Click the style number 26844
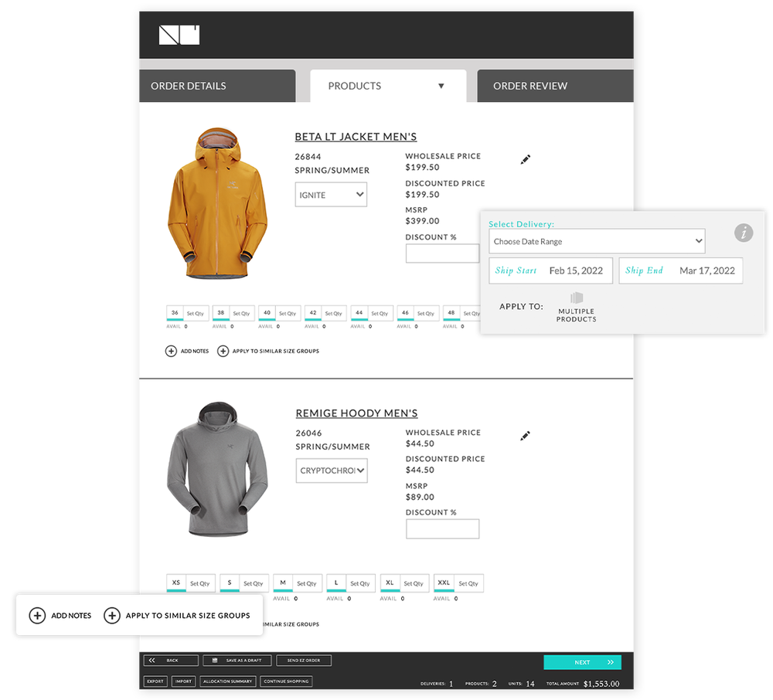 coord(308,157)
